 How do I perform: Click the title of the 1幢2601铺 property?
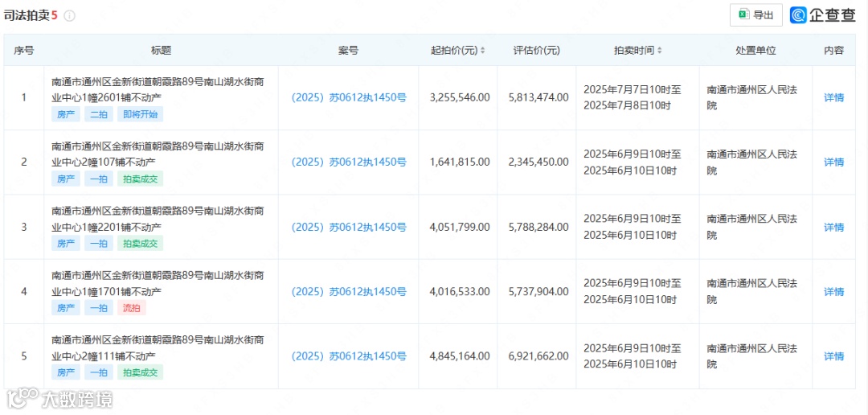pos(158,90)
